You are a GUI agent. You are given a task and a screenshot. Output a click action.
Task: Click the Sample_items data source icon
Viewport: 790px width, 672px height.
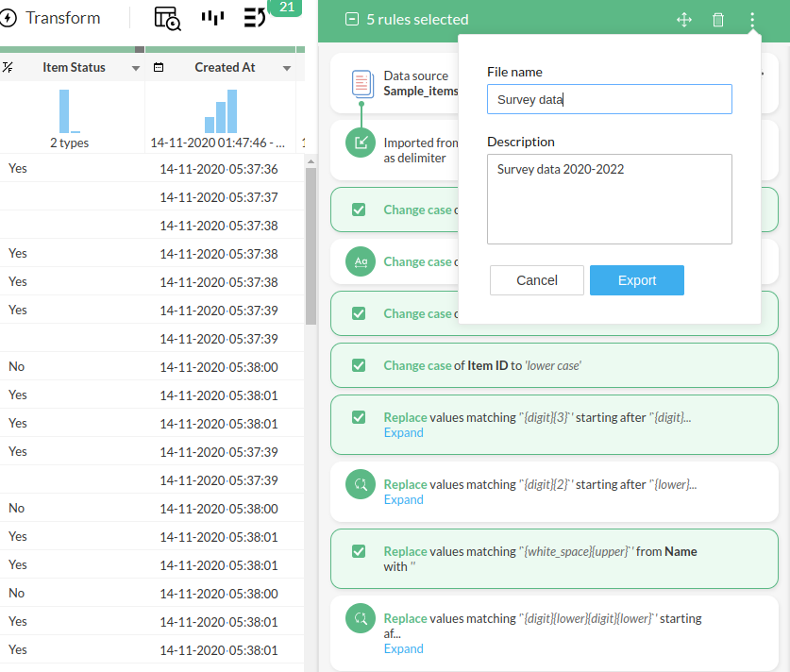(x=362, y=83)
